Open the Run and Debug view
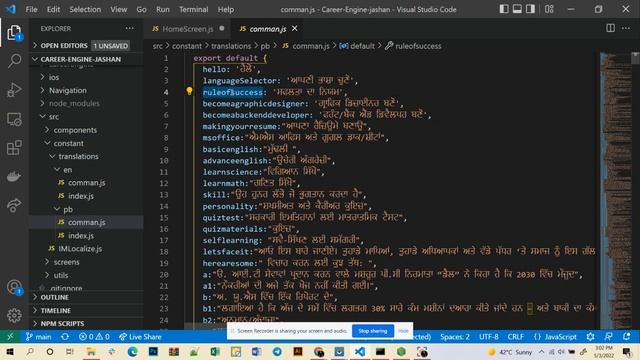 [14, 90]
